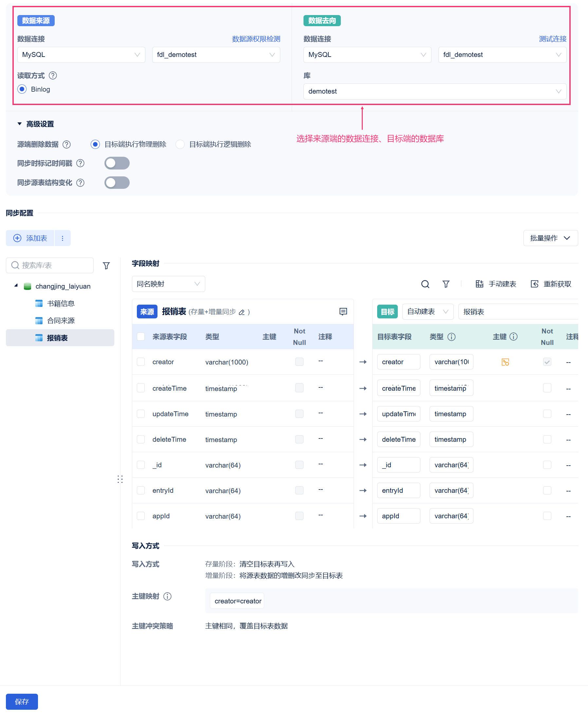Click the 数据源权限检测 link

coord(256,39)
